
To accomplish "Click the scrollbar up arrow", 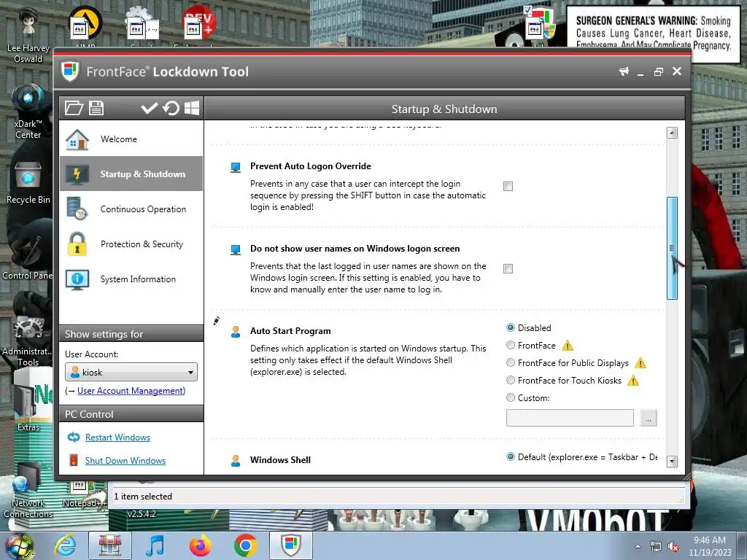I will [x=672, y=133].
